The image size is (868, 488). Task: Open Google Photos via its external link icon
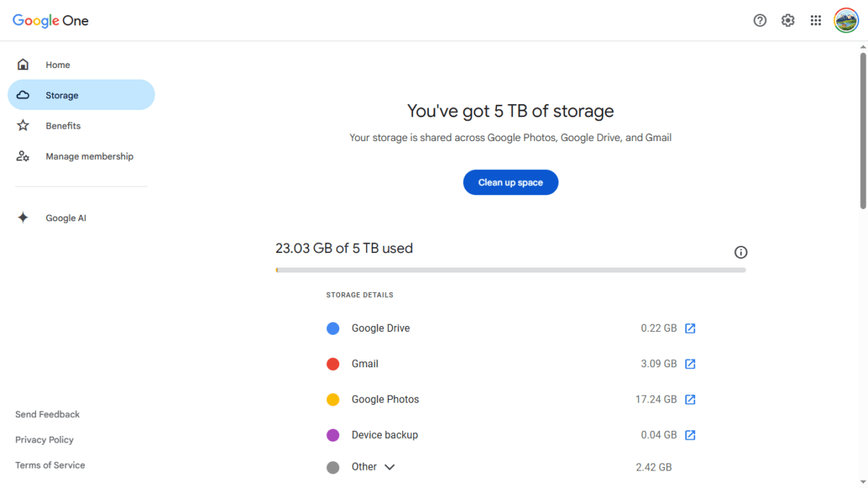(689, 399)
